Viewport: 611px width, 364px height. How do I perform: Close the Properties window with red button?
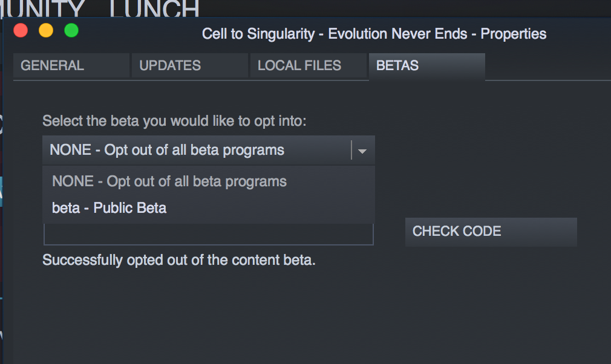click(x=21, y=30)
